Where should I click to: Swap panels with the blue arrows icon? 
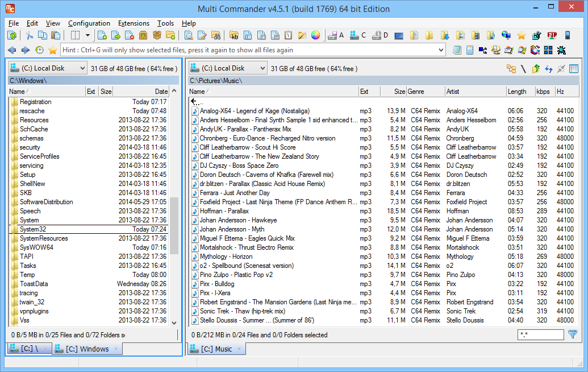pyautogui.click(x=549, y=69)
